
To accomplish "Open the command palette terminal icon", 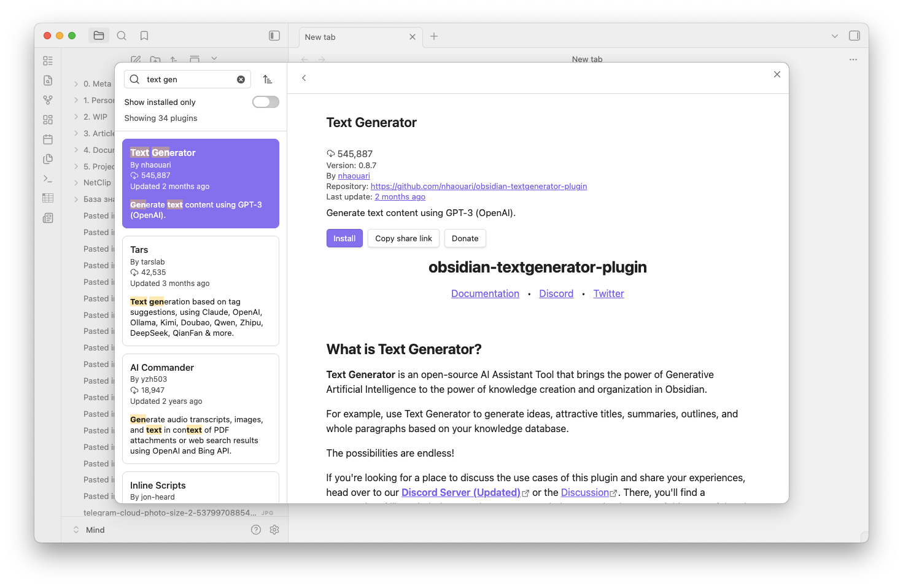I will click(48, 179).
